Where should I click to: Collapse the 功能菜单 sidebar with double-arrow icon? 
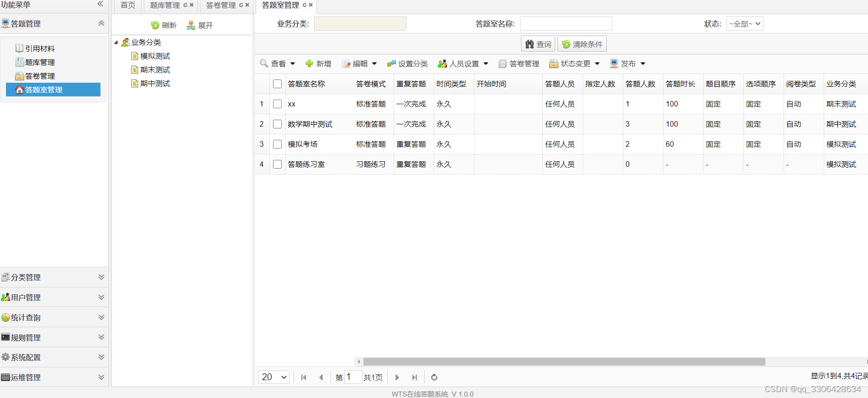click(x=100, y=4)
